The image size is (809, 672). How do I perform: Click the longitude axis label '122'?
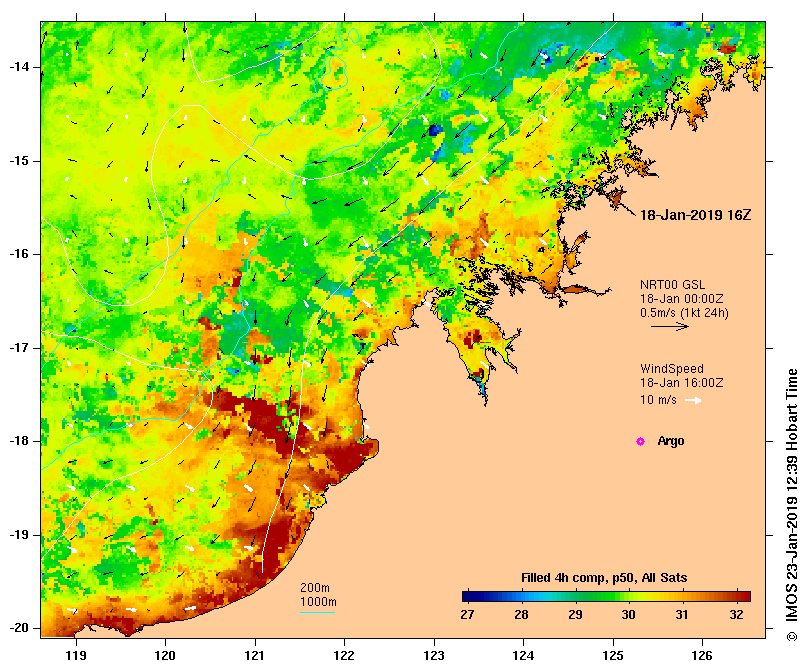[344, 656]
